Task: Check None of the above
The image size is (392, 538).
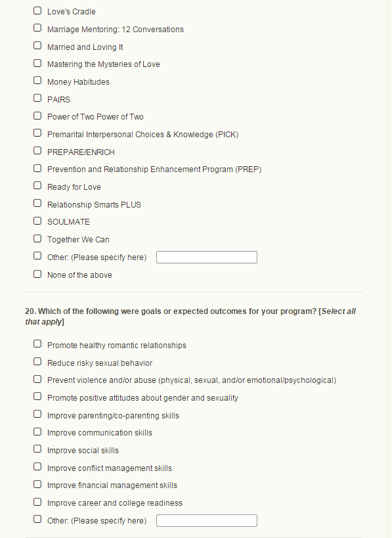Action: pos(37,274)
